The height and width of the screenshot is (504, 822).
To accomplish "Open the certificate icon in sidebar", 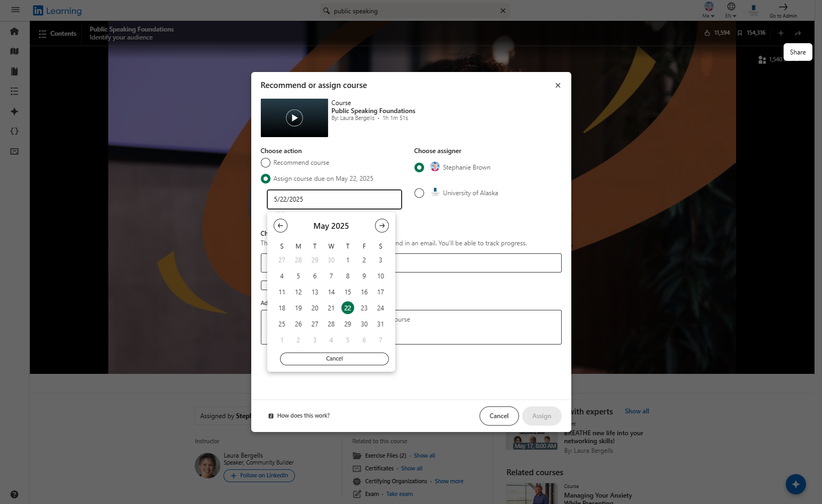I will pos(14,151).
